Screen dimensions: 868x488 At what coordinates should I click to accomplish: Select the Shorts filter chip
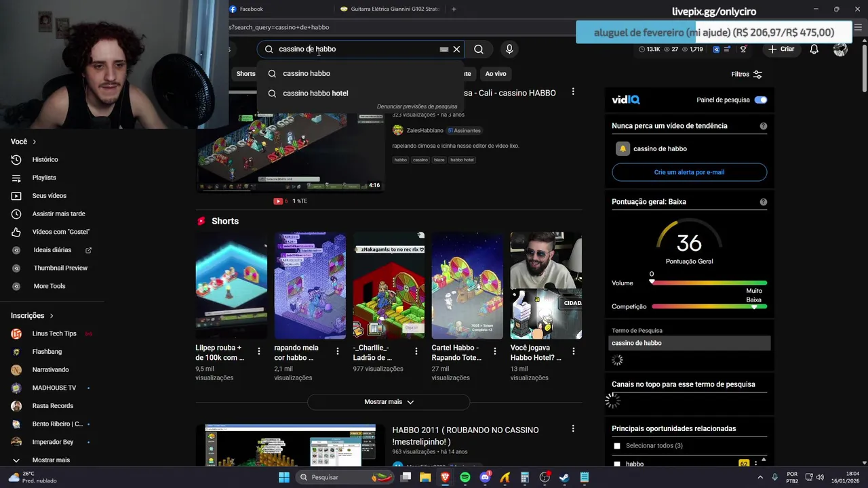[x=245, y=73]
